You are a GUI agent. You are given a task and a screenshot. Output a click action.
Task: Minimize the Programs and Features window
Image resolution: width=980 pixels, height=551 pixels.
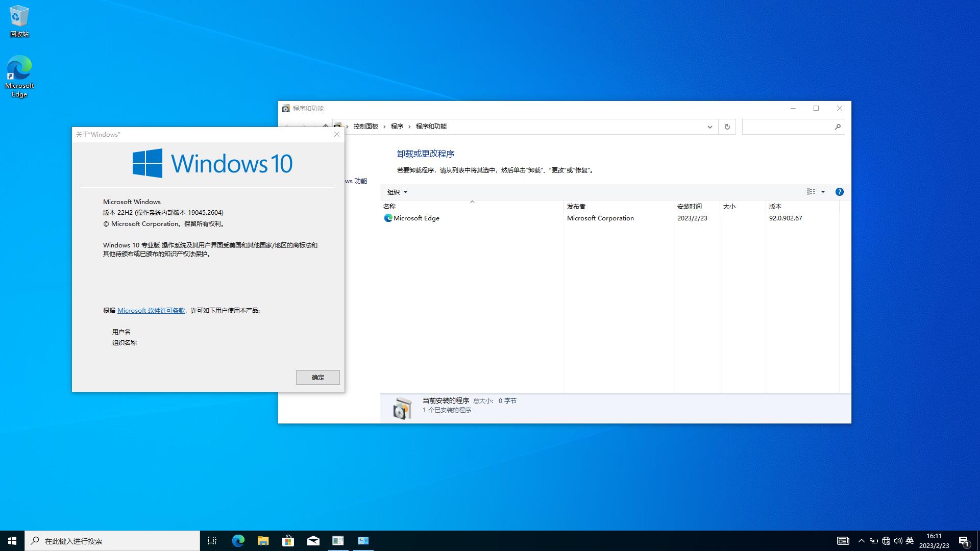[793, 108]
